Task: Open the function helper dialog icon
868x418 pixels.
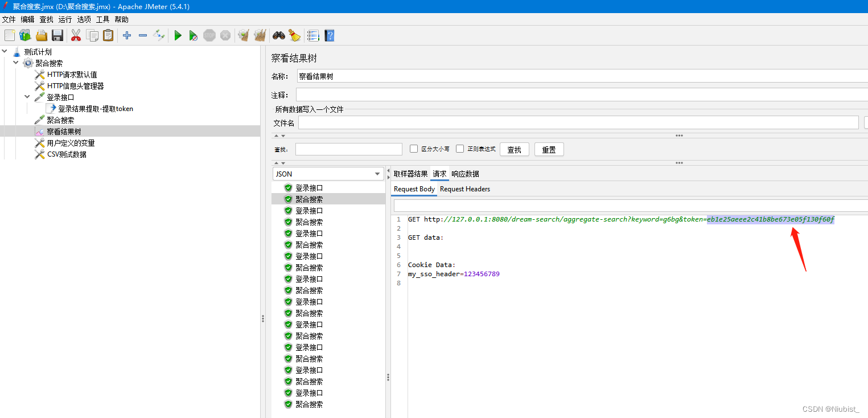Action: 313,35
